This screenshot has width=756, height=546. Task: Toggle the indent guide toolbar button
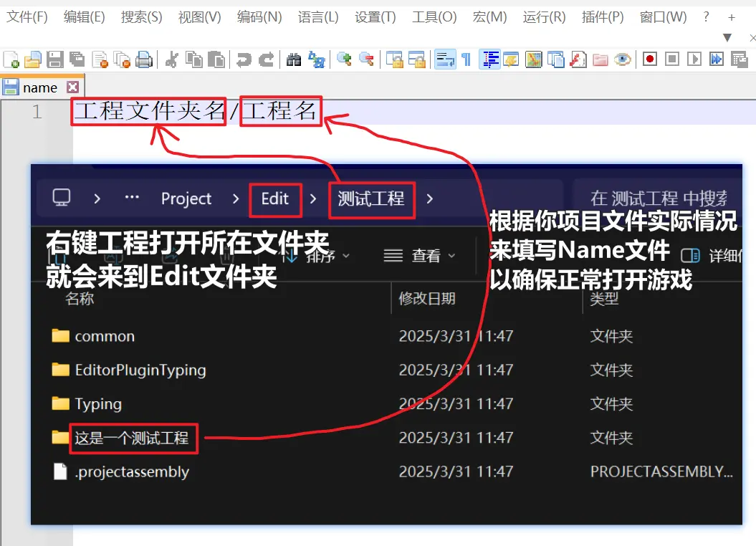point(490,59)
